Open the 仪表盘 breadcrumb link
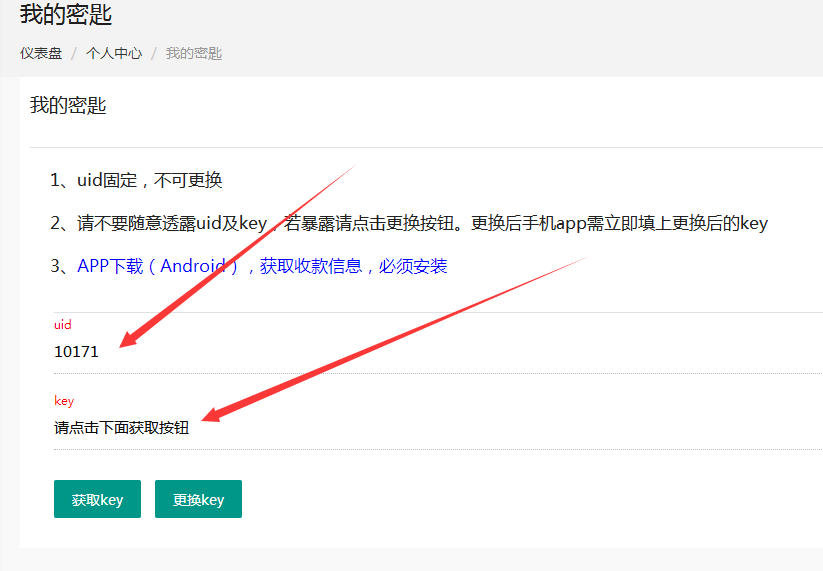The image size is (823, 571). click(x=41, y=53)
